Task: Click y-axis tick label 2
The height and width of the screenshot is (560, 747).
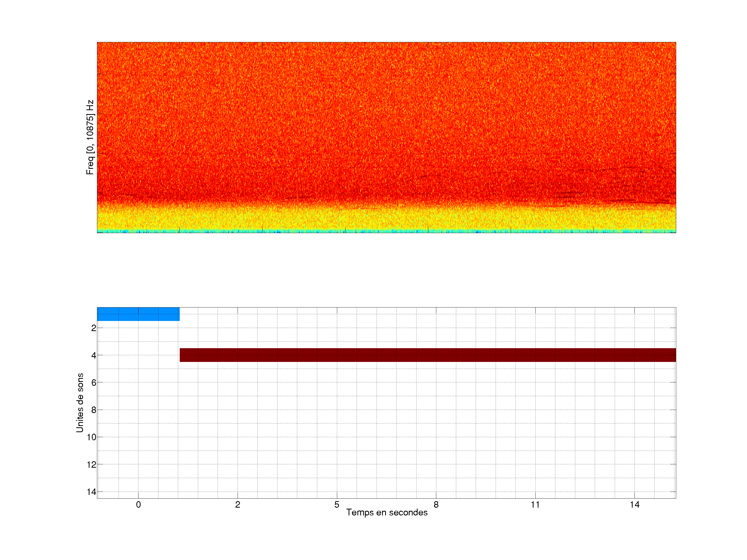Action: (94, 328)
